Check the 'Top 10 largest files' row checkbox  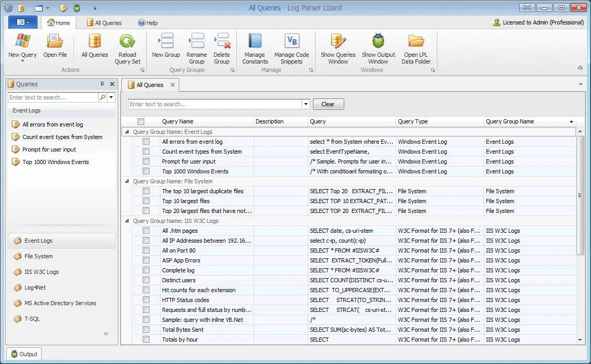click(146, 201)
